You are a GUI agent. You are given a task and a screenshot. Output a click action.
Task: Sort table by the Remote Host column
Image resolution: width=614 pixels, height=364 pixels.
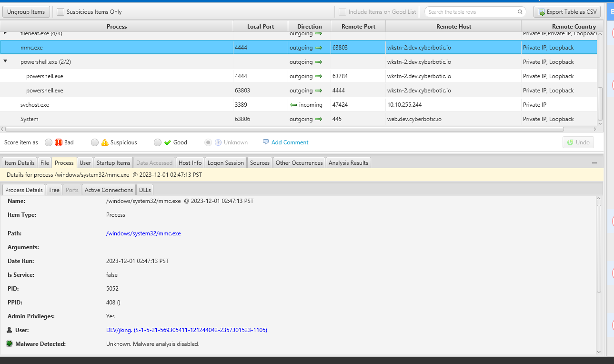click(x=453, y=27)
